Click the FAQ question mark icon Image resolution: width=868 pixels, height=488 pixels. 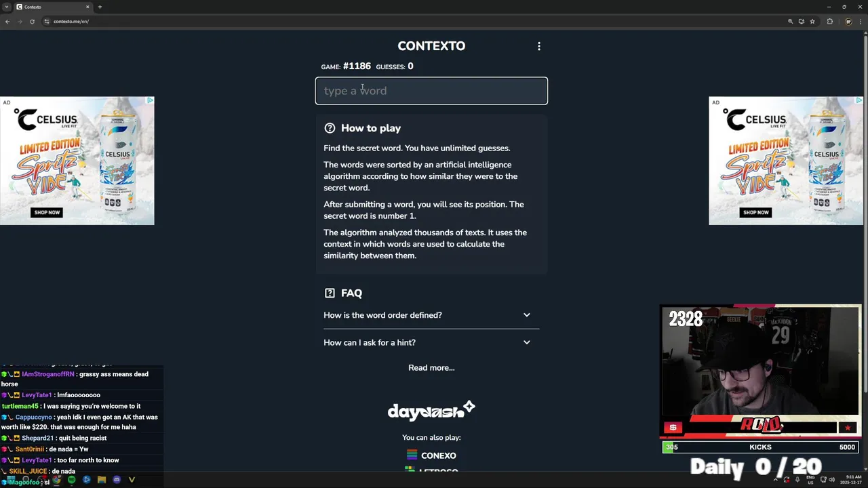click(330, 293)
